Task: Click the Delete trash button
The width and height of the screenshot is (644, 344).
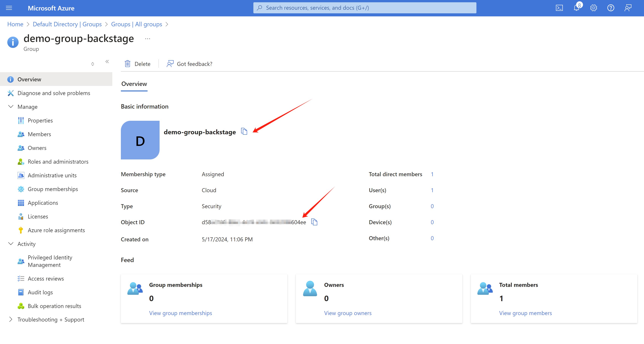Action: pos(137,64)
